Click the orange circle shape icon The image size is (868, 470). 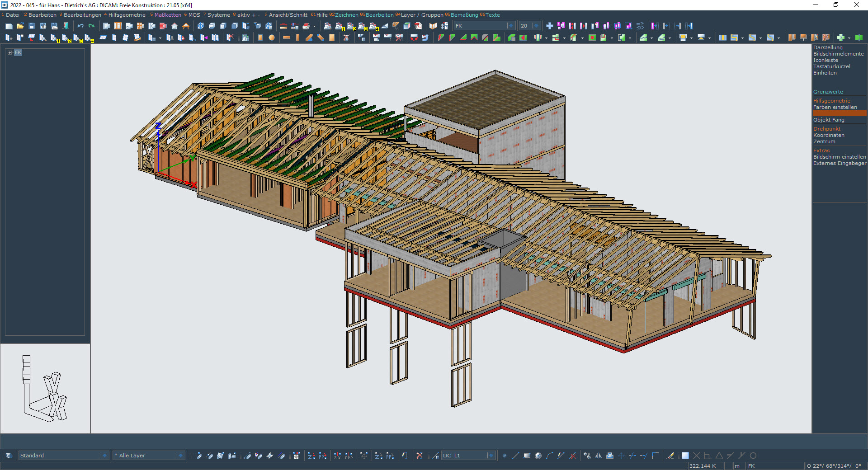[272, 38]
